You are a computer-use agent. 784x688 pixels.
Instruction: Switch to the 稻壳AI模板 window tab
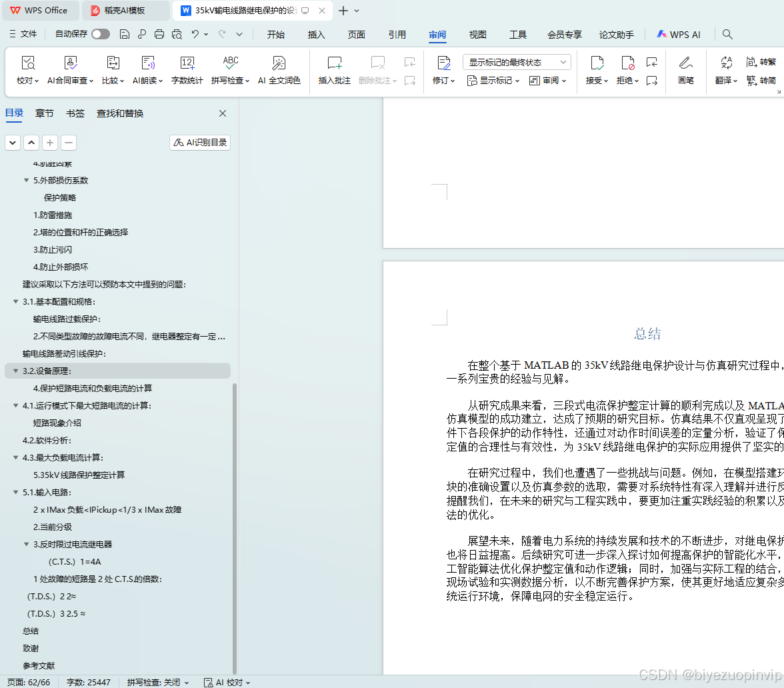tap(125, 10)
